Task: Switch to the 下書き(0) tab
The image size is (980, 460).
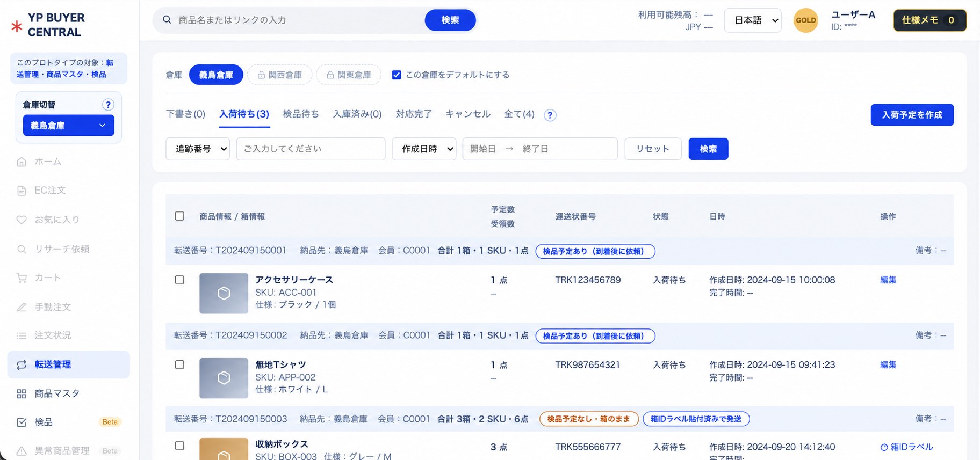Action: (x=185, y=114)
